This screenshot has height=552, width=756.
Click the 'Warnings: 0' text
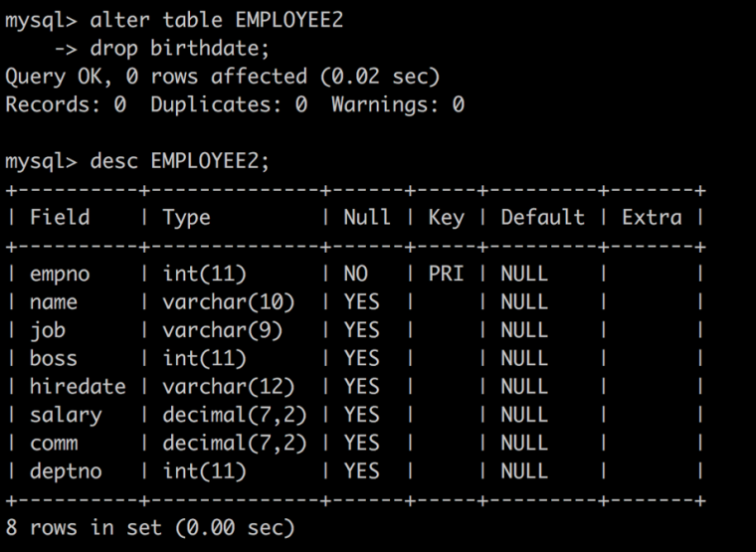tap(398, 105)
